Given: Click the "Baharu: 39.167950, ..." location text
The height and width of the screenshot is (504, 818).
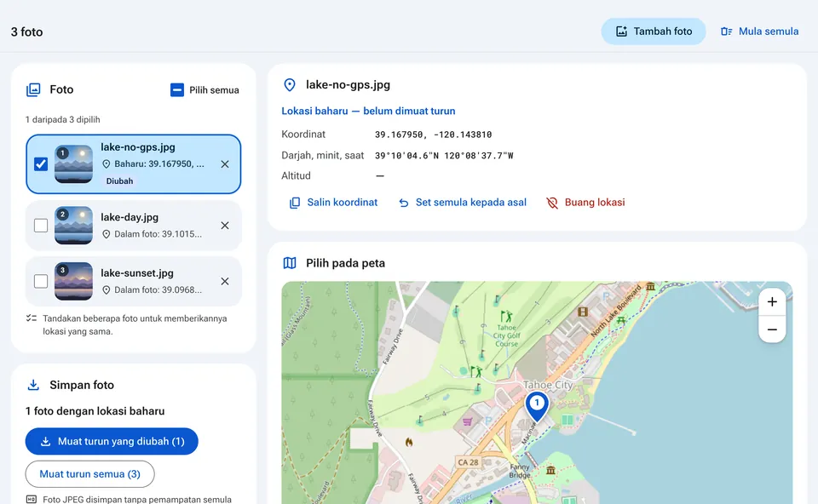Looking at the screenshot, I should 159,164.
